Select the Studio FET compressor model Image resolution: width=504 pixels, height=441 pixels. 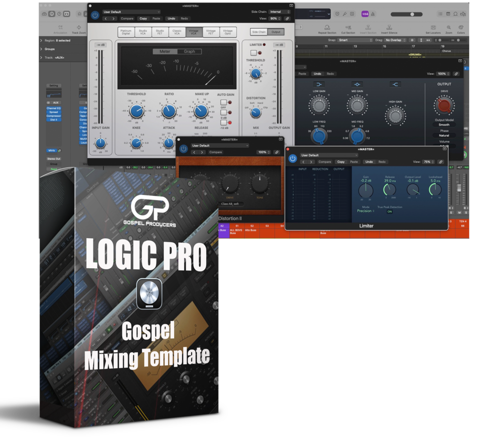click(x=160, y=32)
